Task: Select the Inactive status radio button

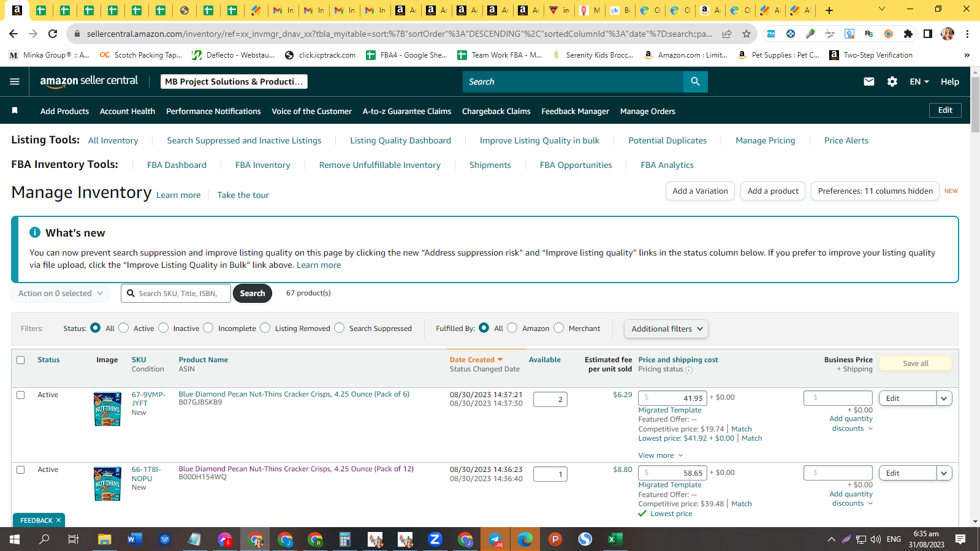Action: [164, 328]
